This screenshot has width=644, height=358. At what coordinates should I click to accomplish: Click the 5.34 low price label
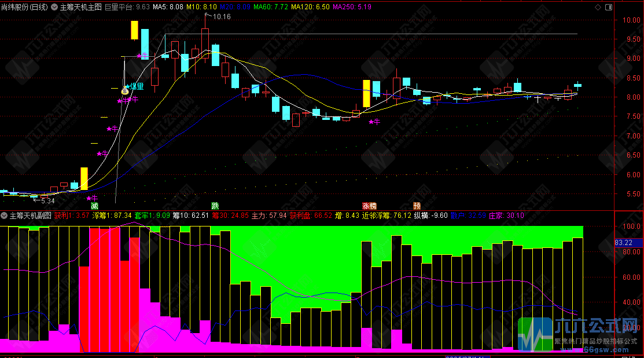[x=47, y=201]
